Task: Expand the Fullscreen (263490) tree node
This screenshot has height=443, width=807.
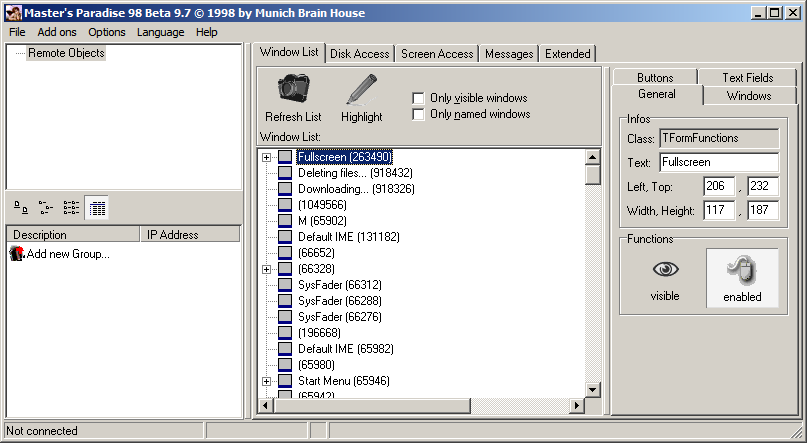Action: tap(267, 157)
